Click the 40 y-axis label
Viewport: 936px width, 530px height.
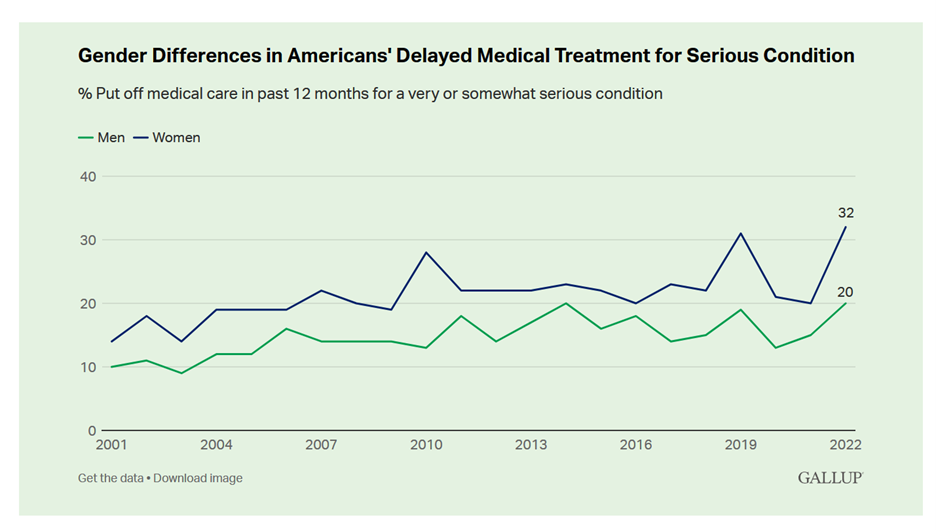(x=87, y=177)
